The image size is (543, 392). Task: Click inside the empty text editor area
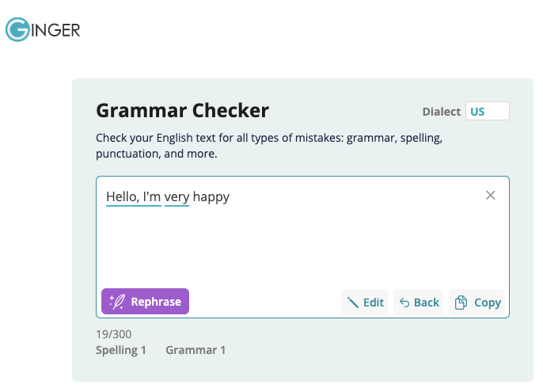pos(302,248)
